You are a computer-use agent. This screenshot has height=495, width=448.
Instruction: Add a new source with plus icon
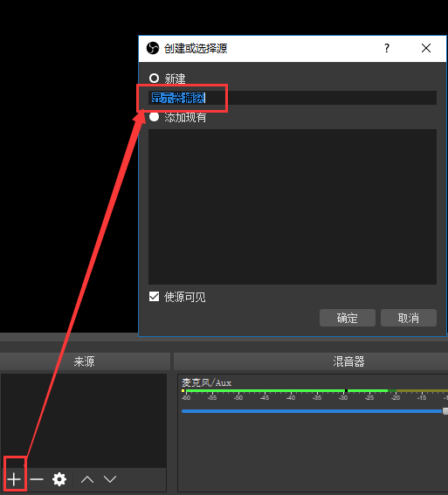coord(14,479)
